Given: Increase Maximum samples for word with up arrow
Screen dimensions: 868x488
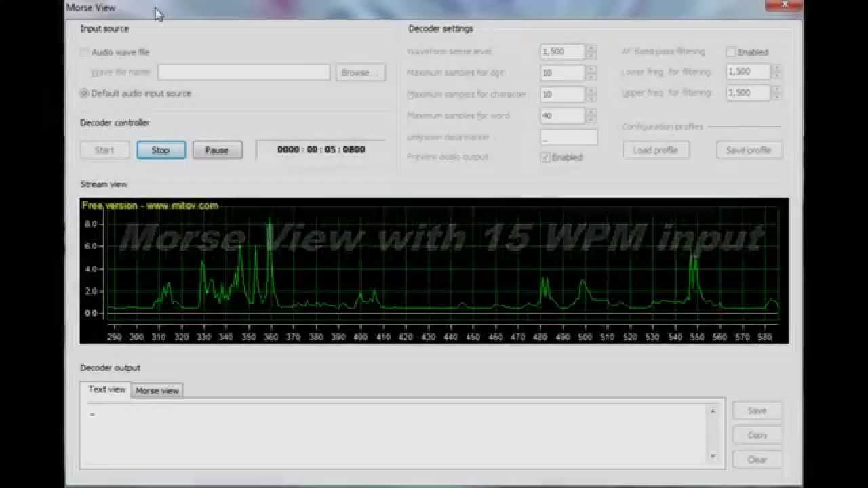Looking at the screenshot, I should 591,112.
